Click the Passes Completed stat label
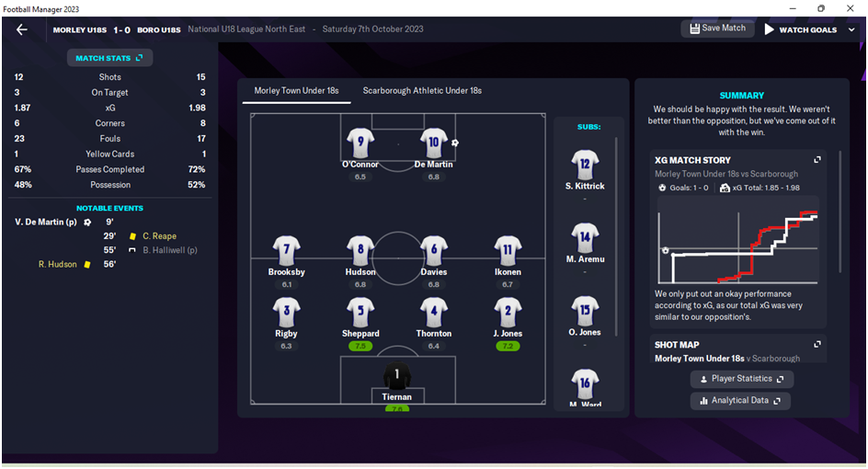The image size is (868, 469). coord(110,169)
